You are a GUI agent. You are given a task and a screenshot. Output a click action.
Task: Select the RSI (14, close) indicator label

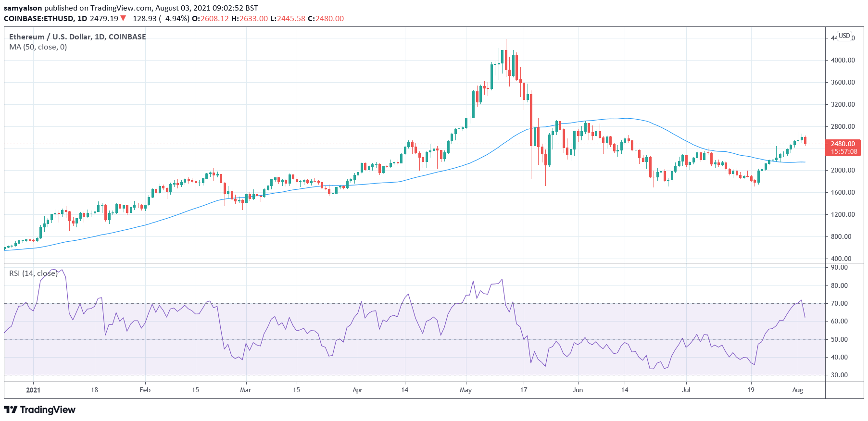click(33, 273)
